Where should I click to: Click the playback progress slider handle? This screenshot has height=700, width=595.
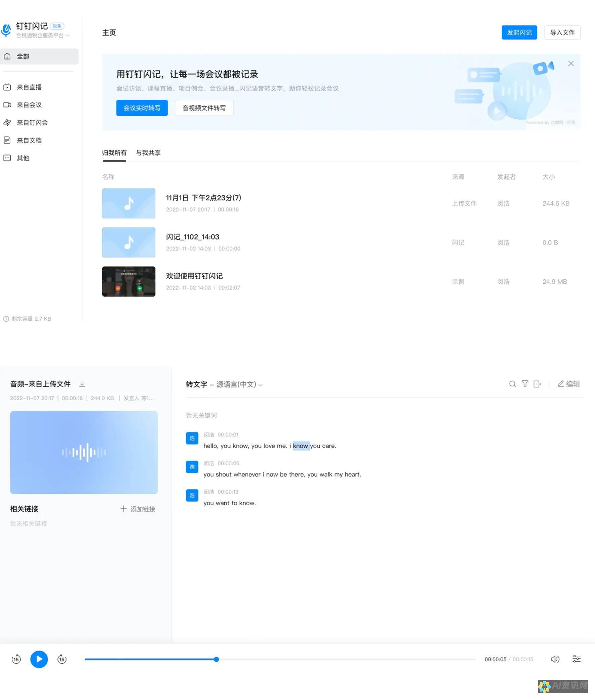(217, 659)
